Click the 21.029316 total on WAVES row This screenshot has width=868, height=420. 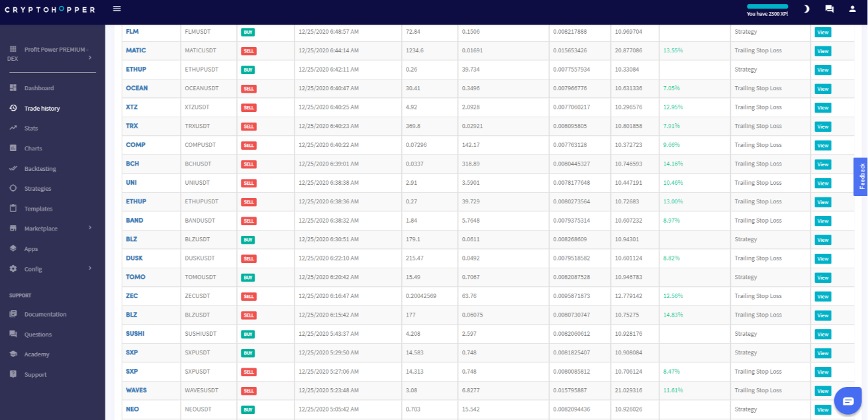[x=628, y=390]
